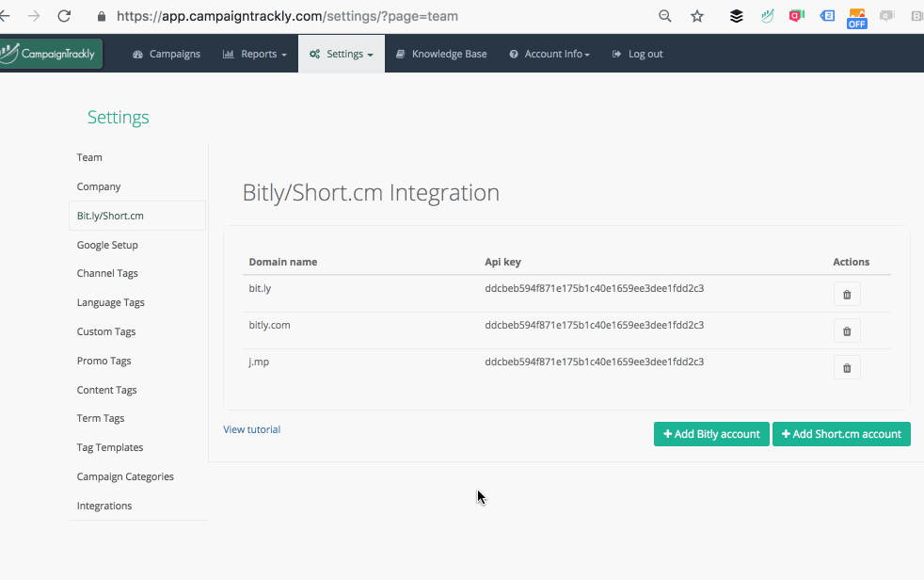Click the bit.ly domain name cell
The height and width of the screenshot is (580, 924).
pos(260,289)
